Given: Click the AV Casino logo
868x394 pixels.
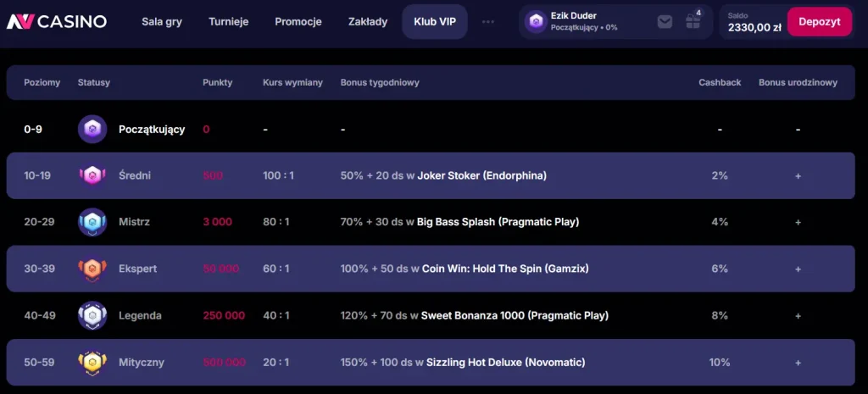Looking at the screenshot, I should 57,21.
